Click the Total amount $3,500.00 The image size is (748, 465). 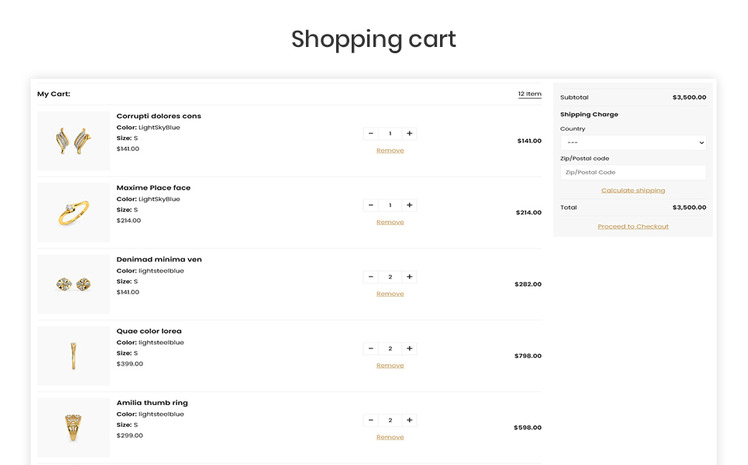tap(689, 207)
